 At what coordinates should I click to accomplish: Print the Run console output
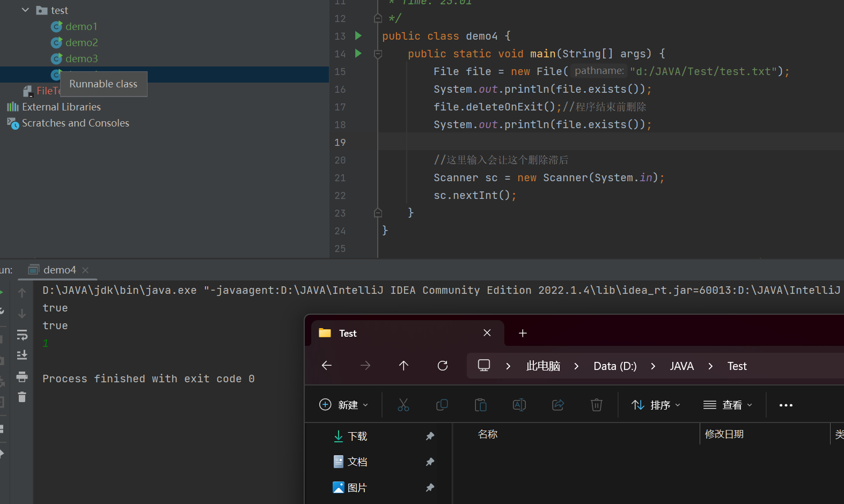pos(22,376)
